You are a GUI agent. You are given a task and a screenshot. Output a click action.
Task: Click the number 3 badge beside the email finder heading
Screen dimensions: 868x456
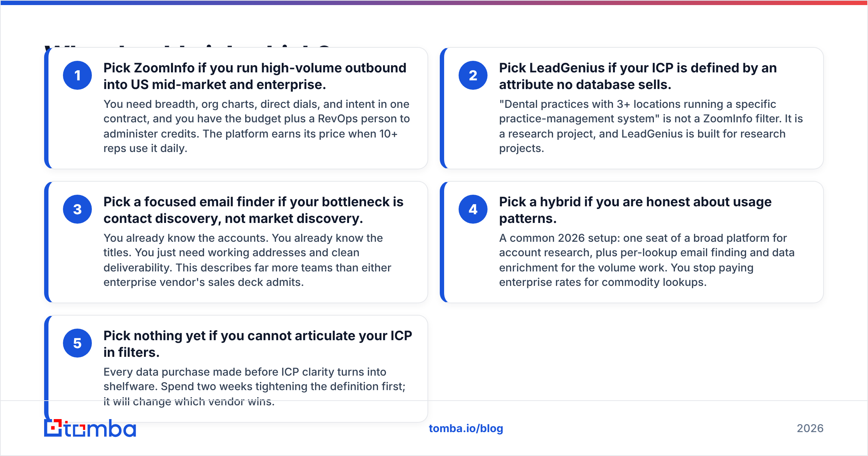coord(77,209)
